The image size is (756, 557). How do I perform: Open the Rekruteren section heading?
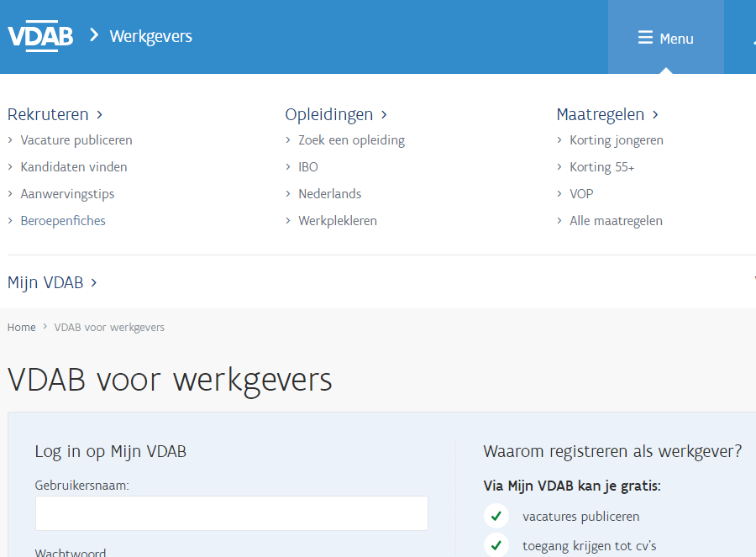pos(48,115)
